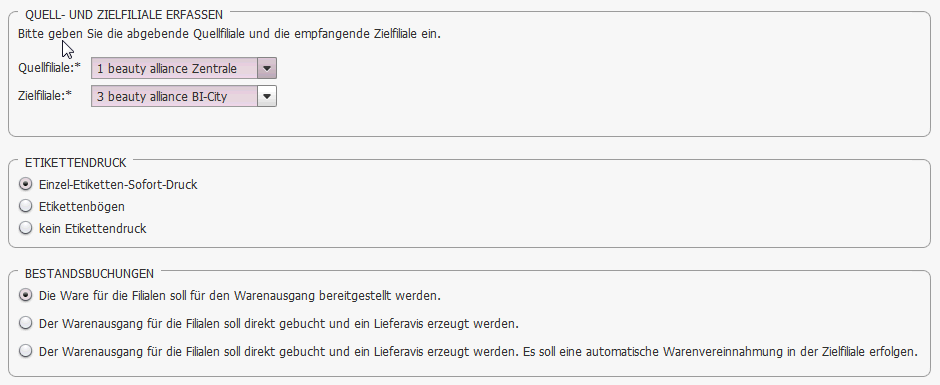Select the Einzel-Etiketten-Sofort-Druck radio button
The width and height of the screenshot is (940, 385).
click(x=25, y=184)
